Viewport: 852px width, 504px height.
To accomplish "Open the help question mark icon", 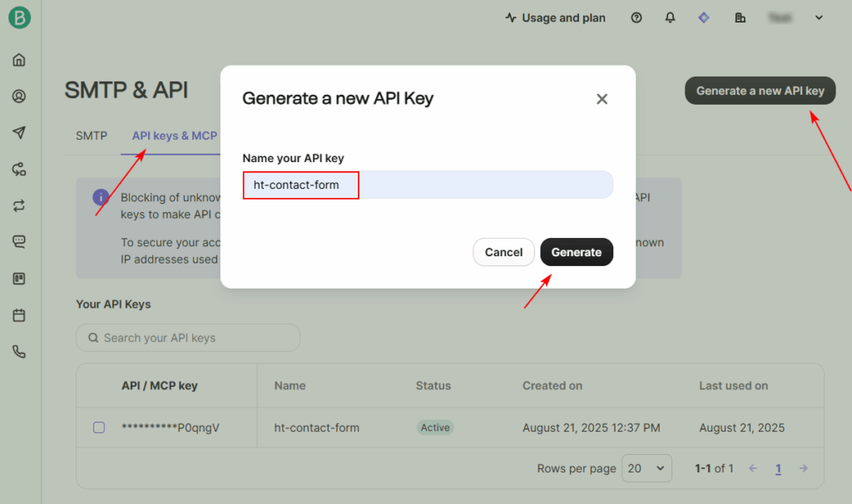I will click(x=637, y=17).
